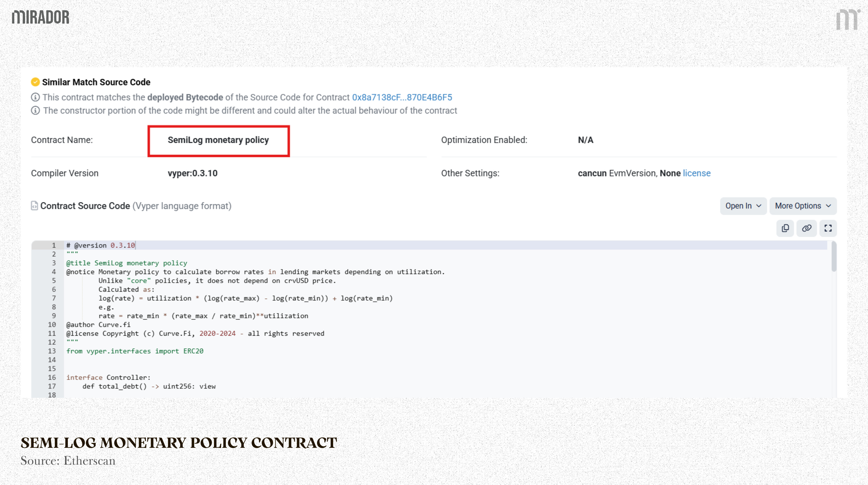Click the copy source code icon
The image size is (868, 485).
tap(785, 228)
